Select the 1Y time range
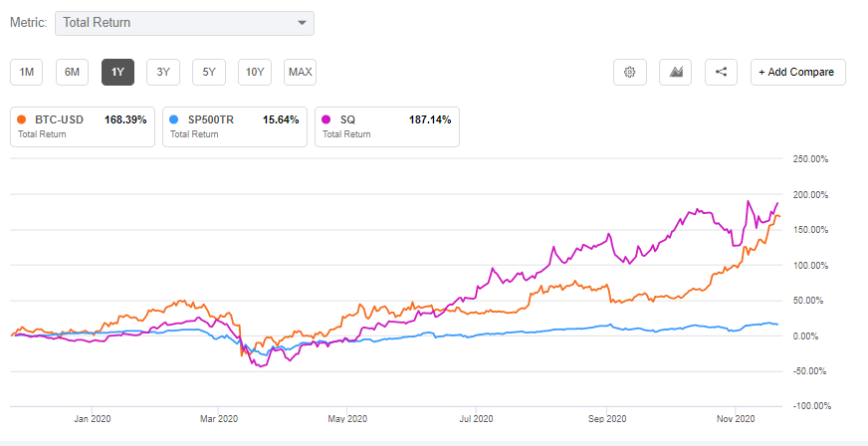Viewport: 868px width, 446px height. (x=117, y=72)
